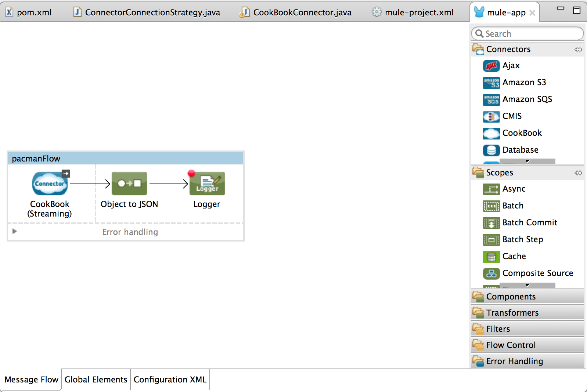Pick the CookBook connector icon in palette
Viewport: 587px width, 392px height.
(x=491, y=133)
